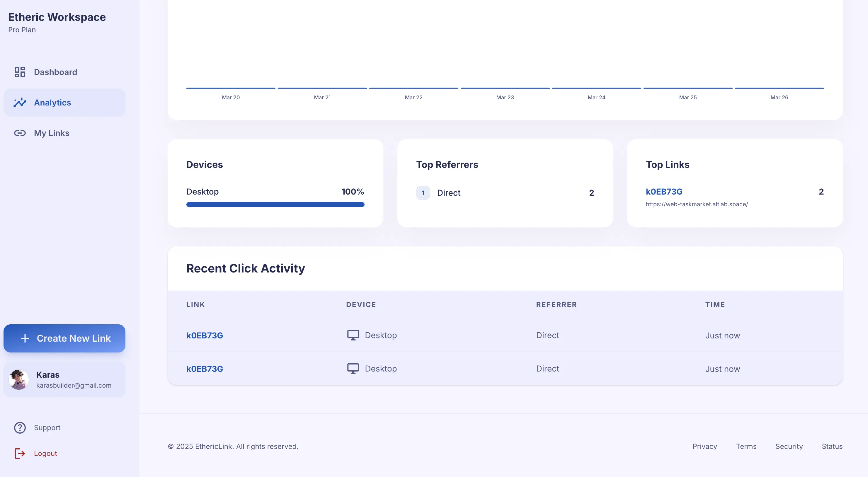868x477 pixels.
Task: Open k0EB73G link in first activity row
Action: 205,335
